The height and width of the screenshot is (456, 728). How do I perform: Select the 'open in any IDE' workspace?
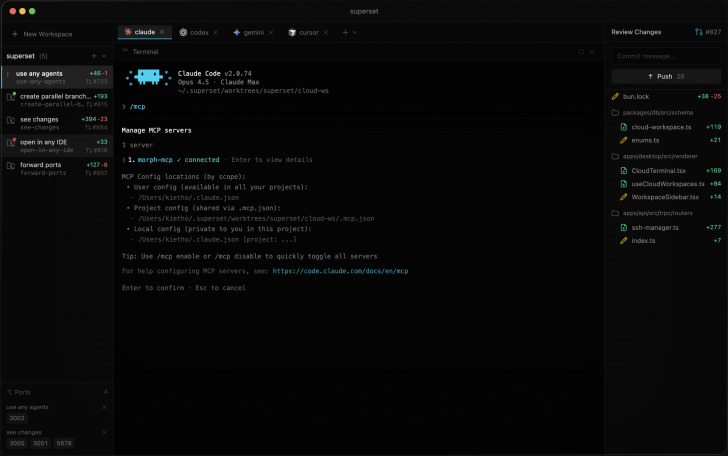coord(58,146)
